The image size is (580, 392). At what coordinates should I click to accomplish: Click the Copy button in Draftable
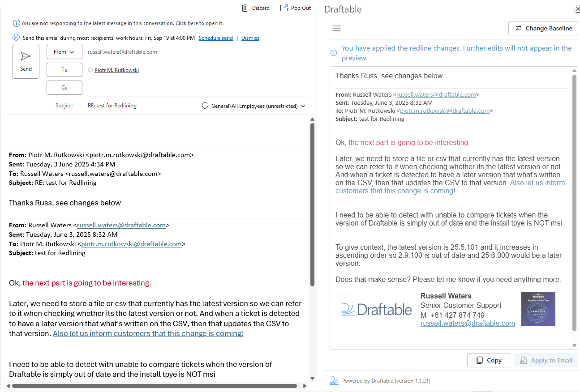(489, 360)
